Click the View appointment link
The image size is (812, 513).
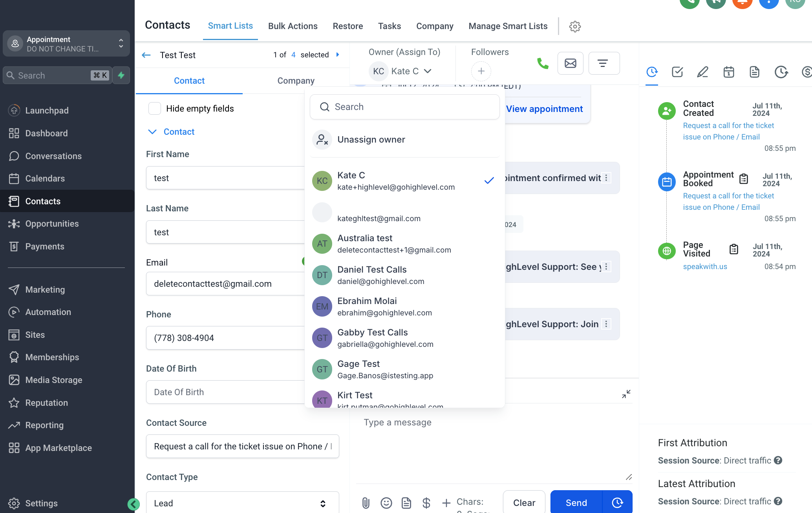(x=544, y=109)
